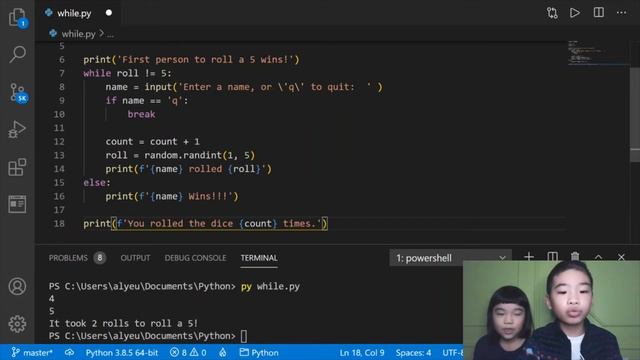640x360 pixels.
Task: Click while.py in the breadcrumb
Action: (78, 34)
